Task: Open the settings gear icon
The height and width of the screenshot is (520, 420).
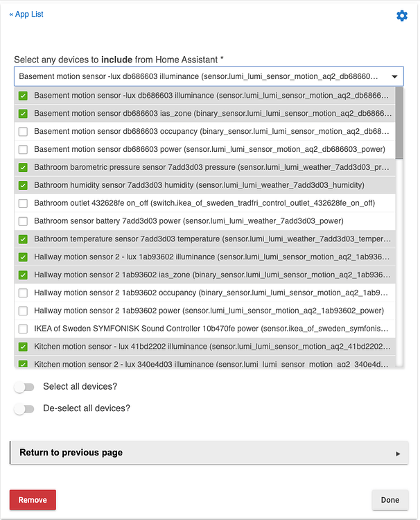Action: (x=402, y=15)
